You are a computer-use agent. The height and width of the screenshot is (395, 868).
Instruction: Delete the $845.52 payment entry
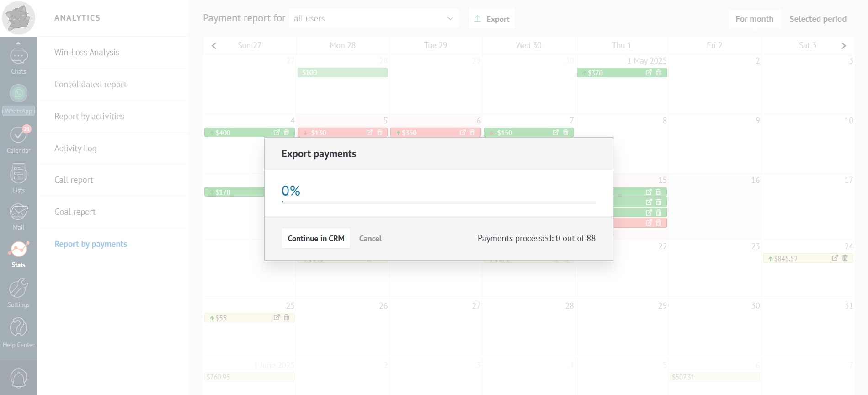(845, 258)
